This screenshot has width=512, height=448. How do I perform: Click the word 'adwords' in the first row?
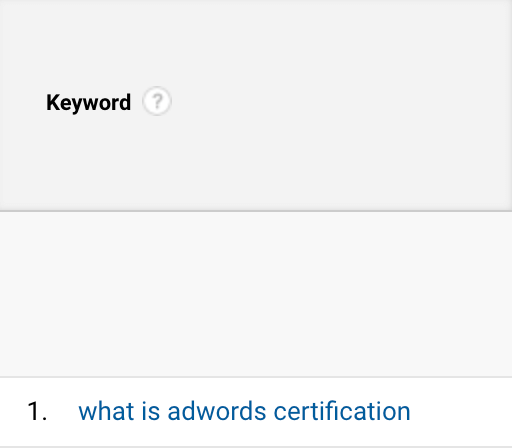coord(217,411)
